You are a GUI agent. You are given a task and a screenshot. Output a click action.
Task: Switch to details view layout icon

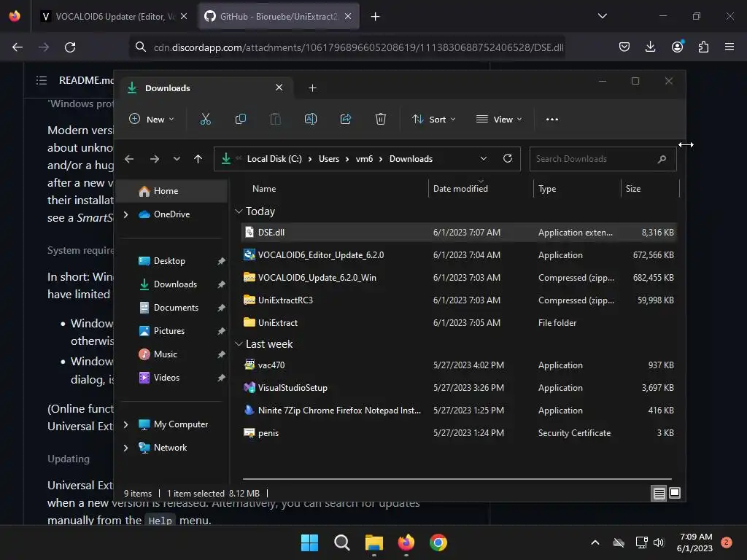[659, 494]
